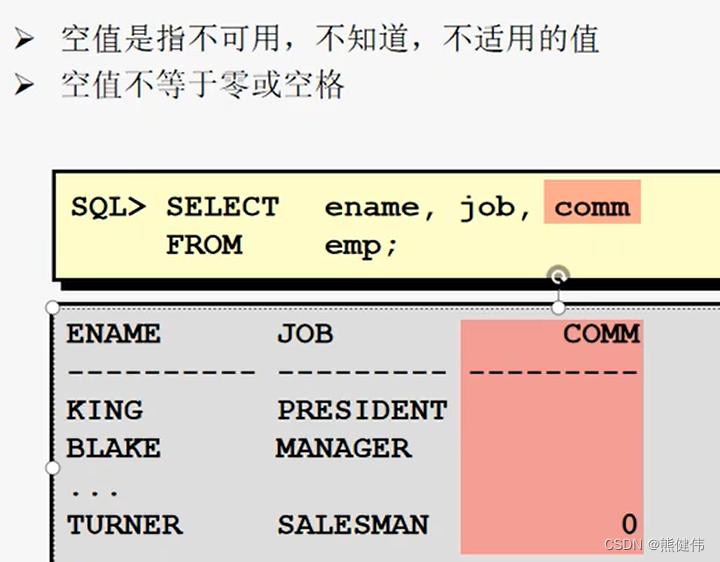The image size is (720, 562).
Task: Click the TURNER employee name
Action: coord(124,525)
